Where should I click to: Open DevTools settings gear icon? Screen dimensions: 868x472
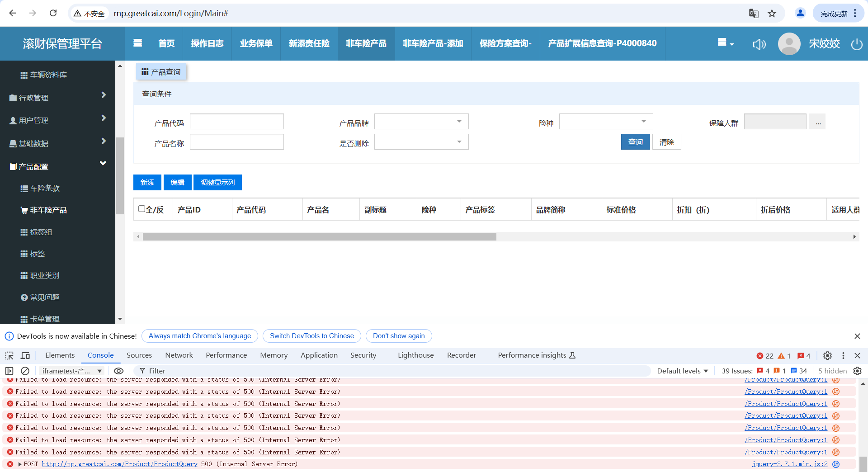pos(827,355)
